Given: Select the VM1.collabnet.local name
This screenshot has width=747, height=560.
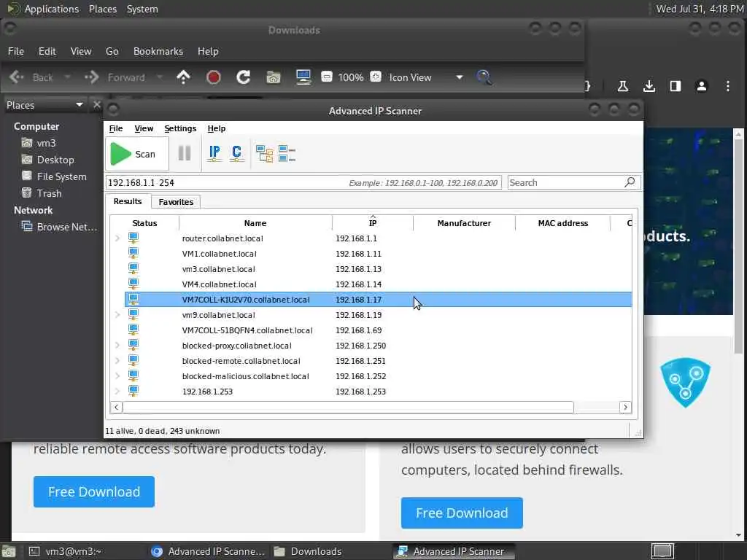Looking at the screenshot, I should coord(219,254).
